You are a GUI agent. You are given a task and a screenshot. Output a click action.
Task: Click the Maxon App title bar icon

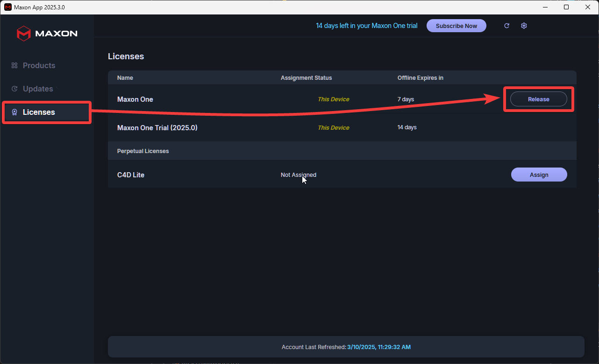tap(7, 7)
